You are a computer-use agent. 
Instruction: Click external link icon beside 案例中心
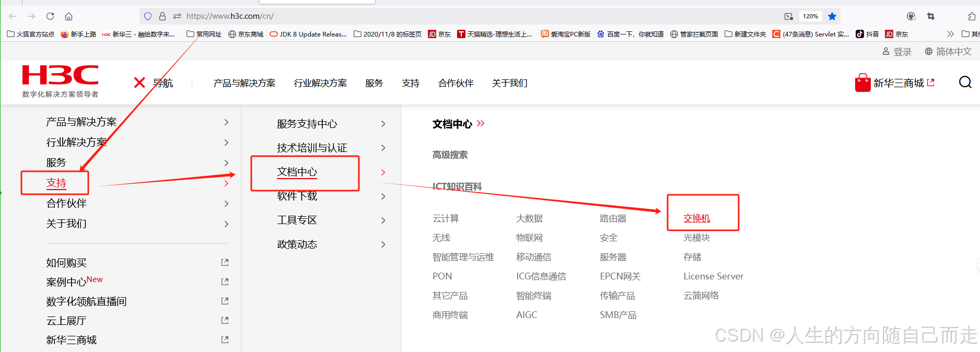[225, 281]
